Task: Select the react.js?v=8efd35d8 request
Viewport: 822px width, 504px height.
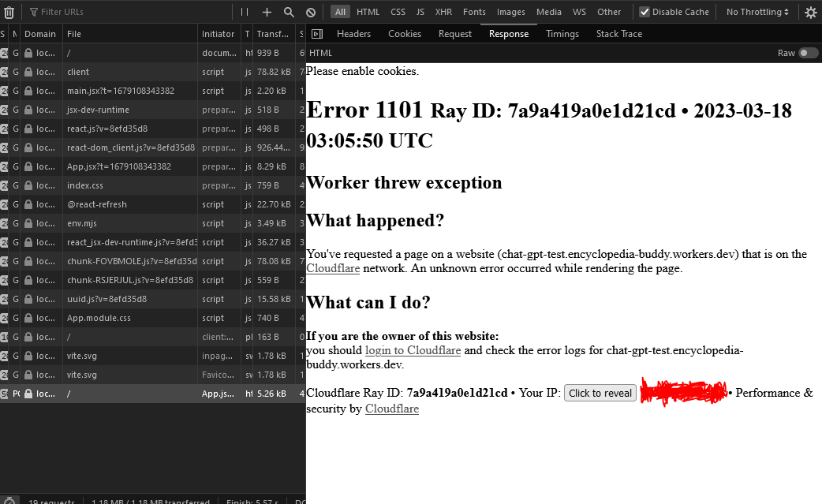Action: click(x=152, y=129)
